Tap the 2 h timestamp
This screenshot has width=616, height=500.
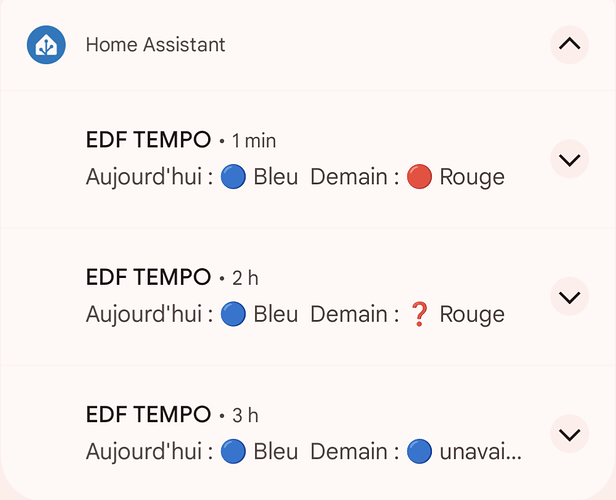245,278
